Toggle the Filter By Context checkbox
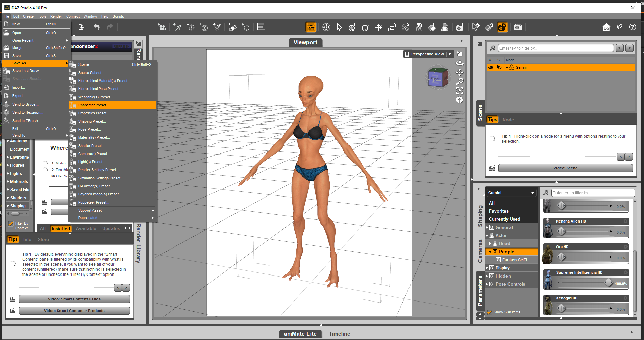 pyautogui.click(x=11, y=224)
